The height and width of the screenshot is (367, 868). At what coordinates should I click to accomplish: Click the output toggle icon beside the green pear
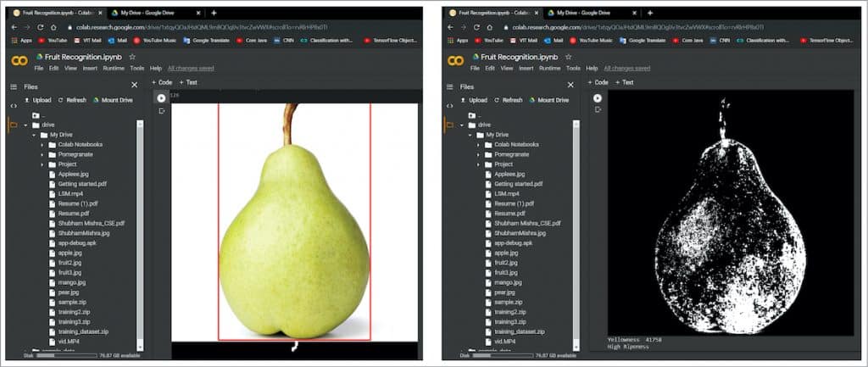point(161,110)
